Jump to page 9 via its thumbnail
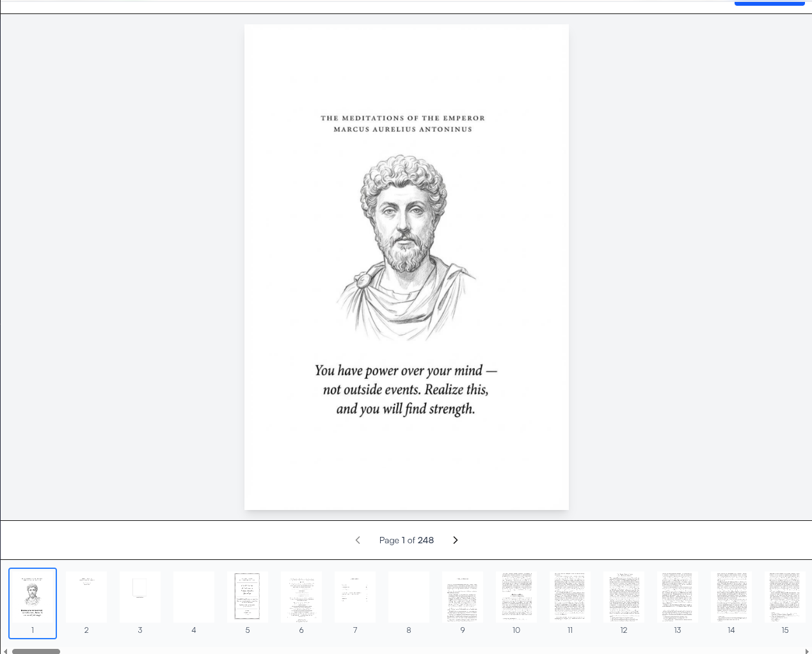Screen dimensions: 812x654 point(463,596)
